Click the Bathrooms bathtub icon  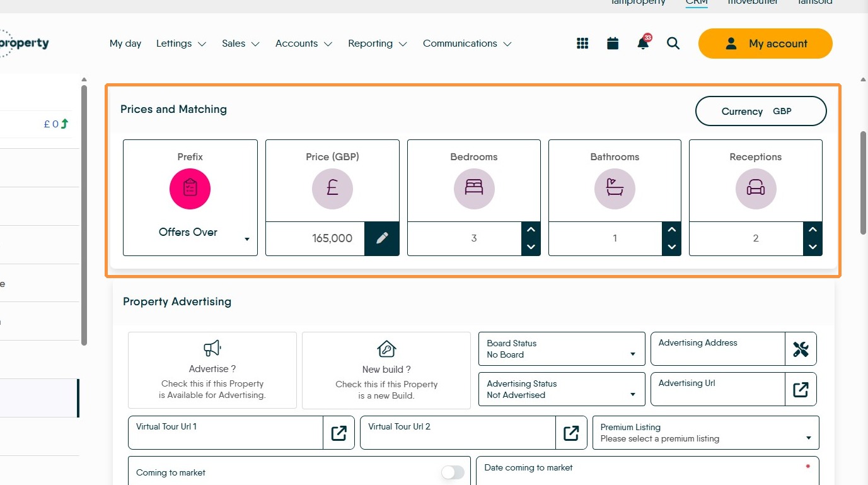(615, 189)
